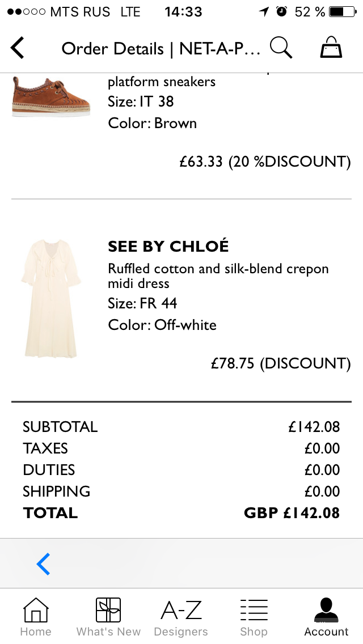Switch to Shop tab
Image resolution: width=363 pixels, height=644 pixels.
point(254,617)
